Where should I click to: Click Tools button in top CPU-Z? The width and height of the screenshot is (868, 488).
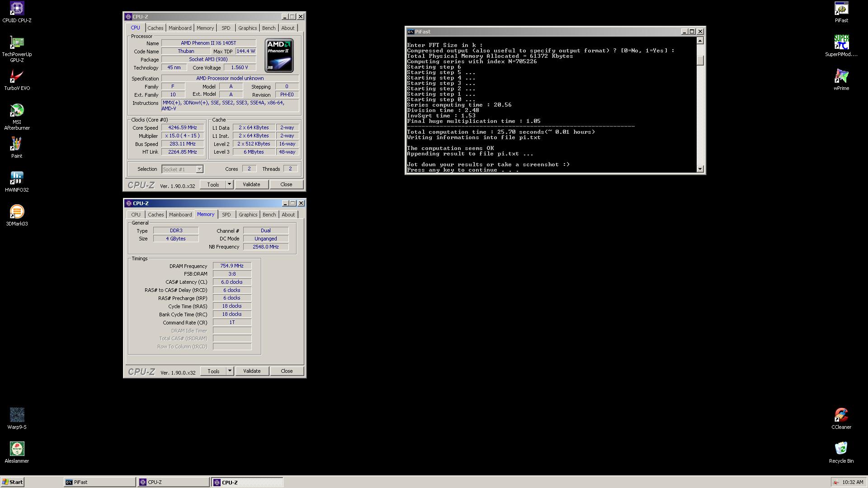click(213, 184)
